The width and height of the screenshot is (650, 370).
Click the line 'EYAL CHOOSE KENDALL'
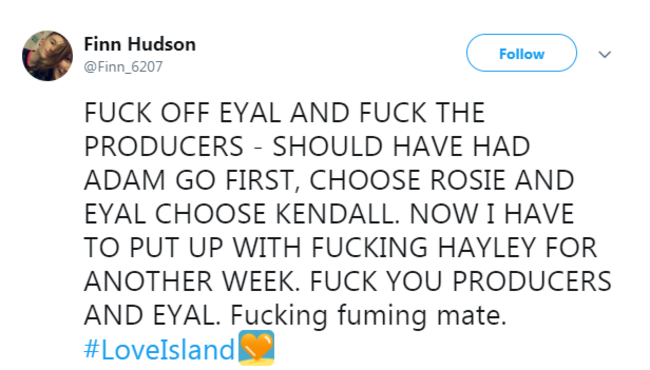pos(329,214)
